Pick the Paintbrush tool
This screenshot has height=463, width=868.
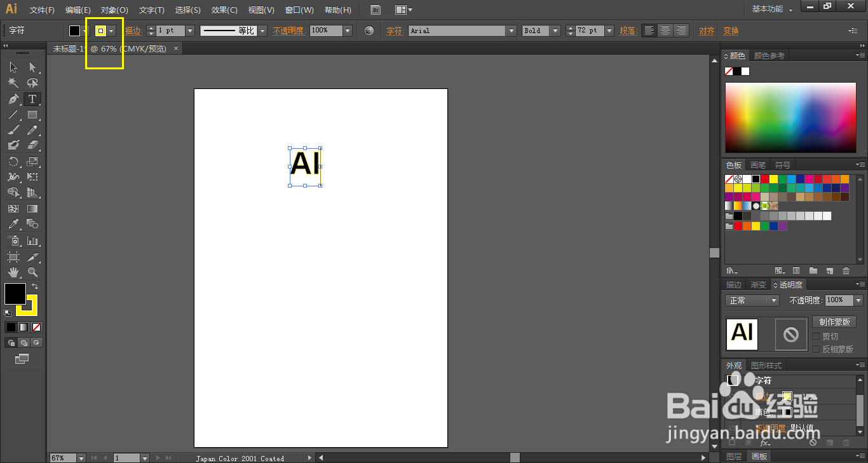coord(13,130)
